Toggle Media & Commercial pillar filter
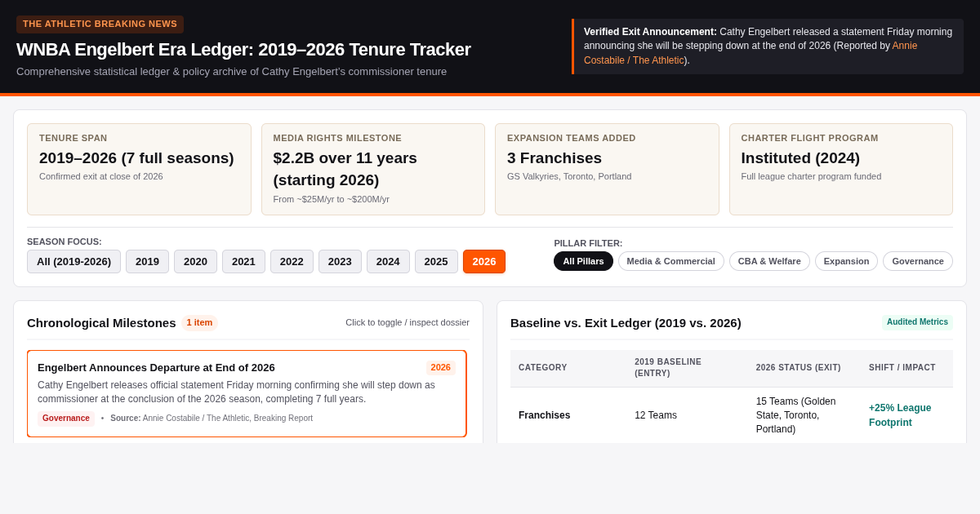 [670, 261]
